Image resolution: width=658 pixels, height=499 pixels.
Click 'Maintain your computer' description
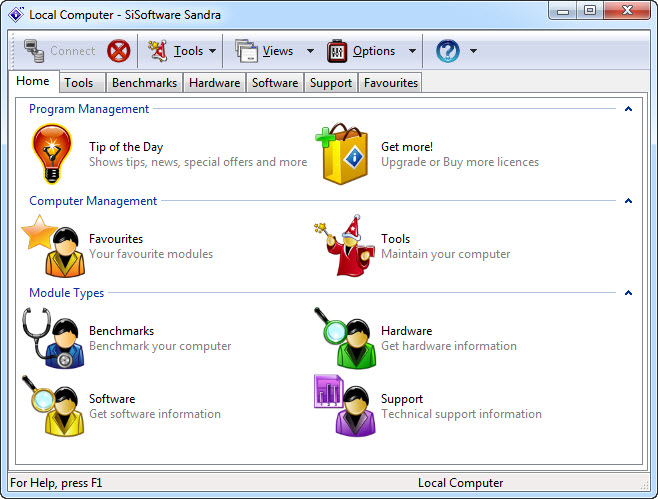[446, 254]
